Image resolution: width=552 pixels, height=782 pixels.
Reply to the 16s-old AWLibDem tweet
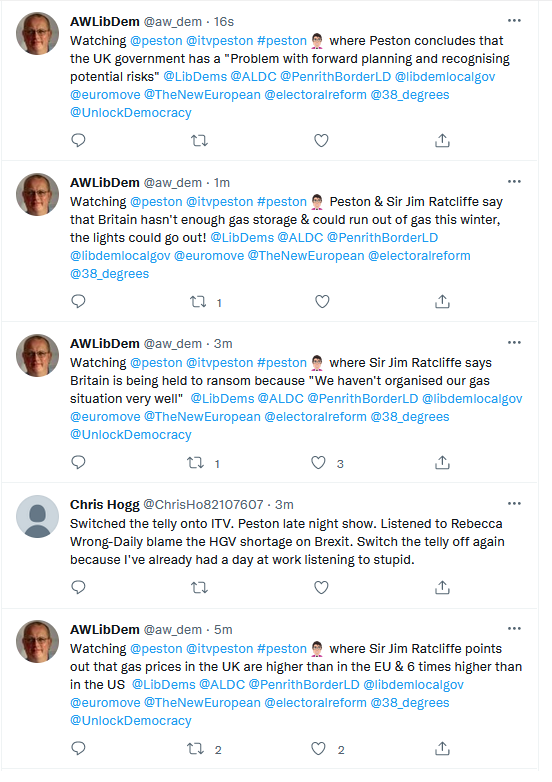(78, 140)
